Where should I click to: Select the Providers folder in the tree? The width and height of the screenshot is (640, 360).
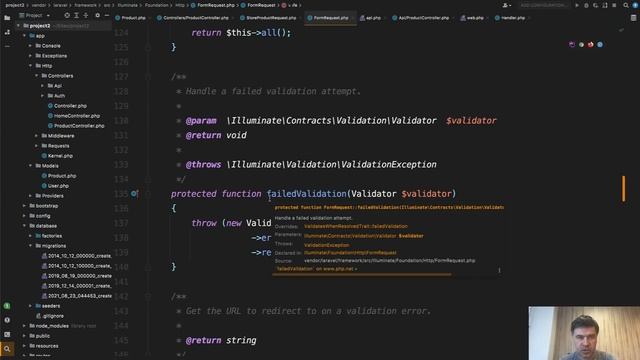click(49, 196)
